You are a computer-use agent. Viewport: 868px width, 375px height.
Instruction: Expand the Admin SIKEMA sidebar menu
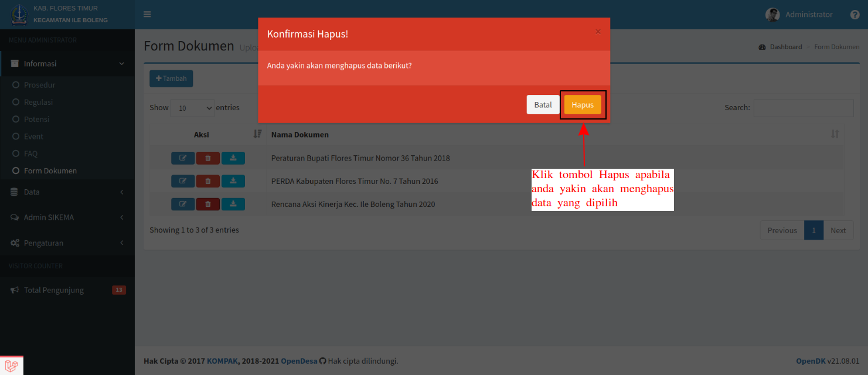[x=67, y=217]
